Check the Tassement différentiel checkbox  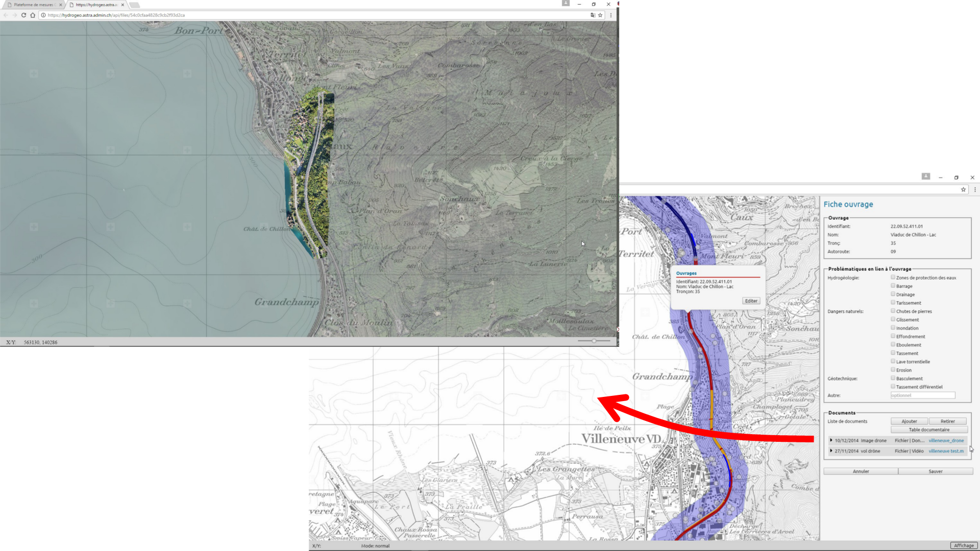[x=893, y=387]
